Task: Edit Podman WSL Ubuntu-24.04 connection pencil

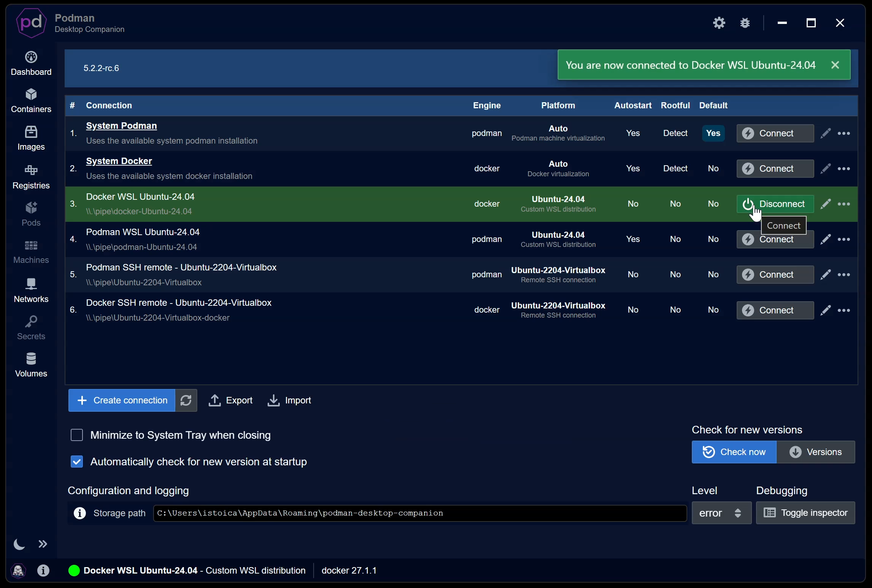Action: [x=826, y=239]
